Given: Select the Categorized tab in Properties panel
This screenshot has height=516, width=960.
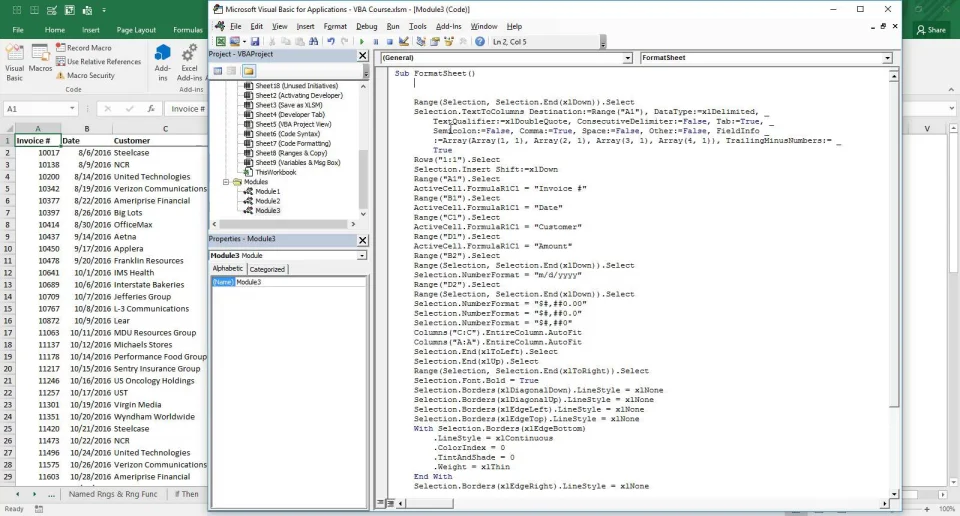Looking at the screenshot, I should 267,269.
